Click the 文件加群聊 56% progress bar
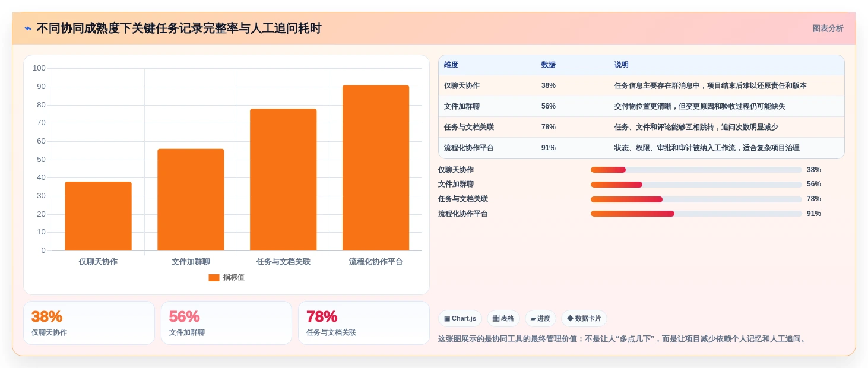The width and height of the screenshot is (868, 368). (x=696, y=185)
